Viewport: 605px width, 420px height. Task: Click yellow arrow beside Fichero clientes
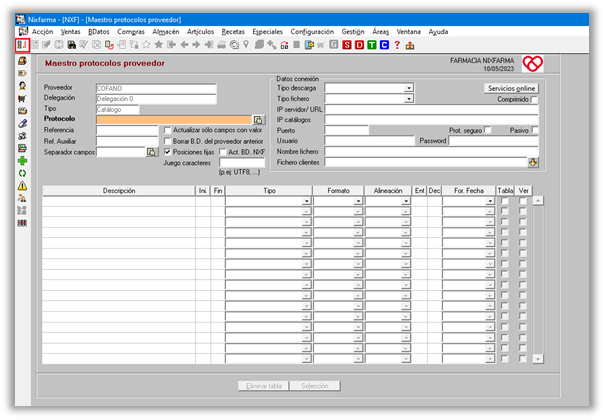click(533, 162)
